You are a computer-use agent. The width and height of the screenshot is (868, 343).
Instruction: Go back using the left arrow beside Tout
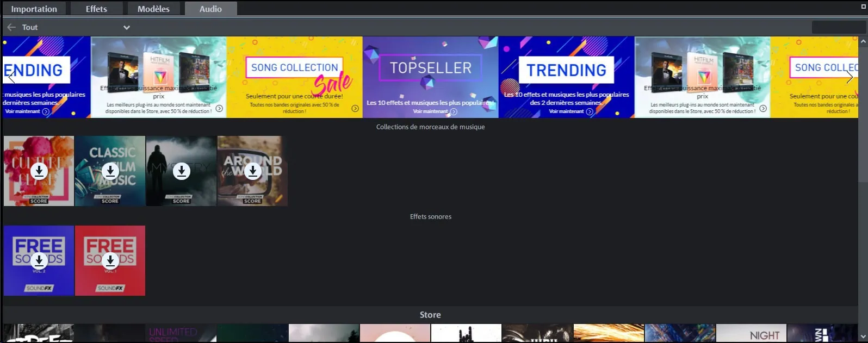[11, 27]
